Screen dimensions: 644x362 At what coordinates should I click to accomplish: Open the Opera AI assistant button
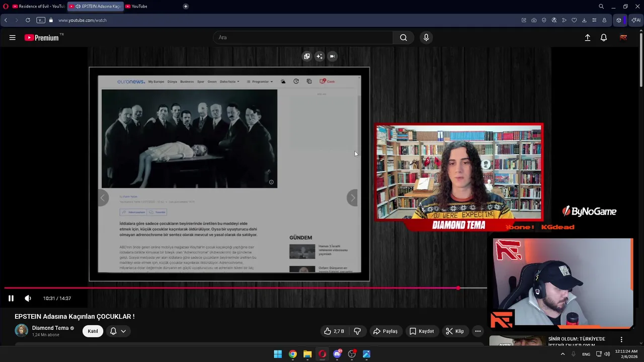point(636,20)
